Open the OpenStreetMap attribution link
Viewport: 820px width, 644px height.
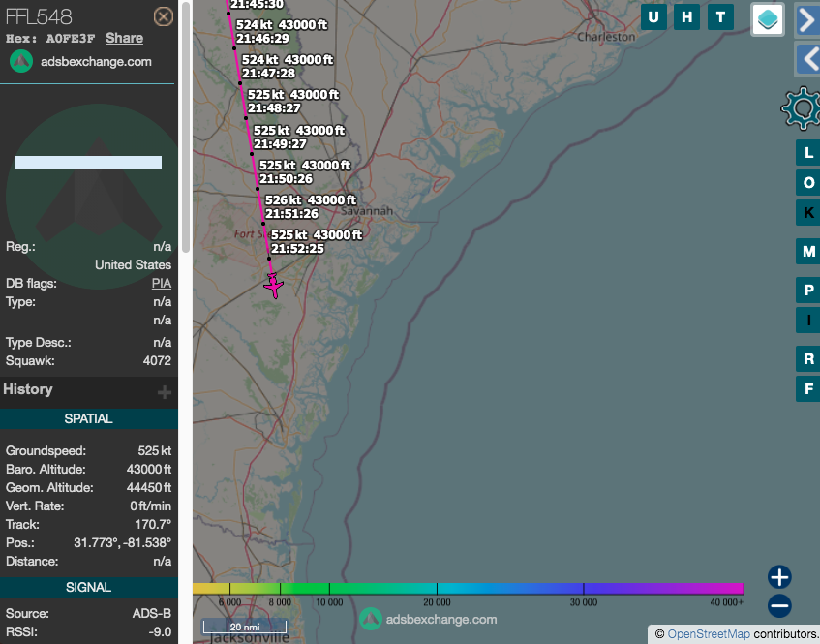(x=708, y=634)
